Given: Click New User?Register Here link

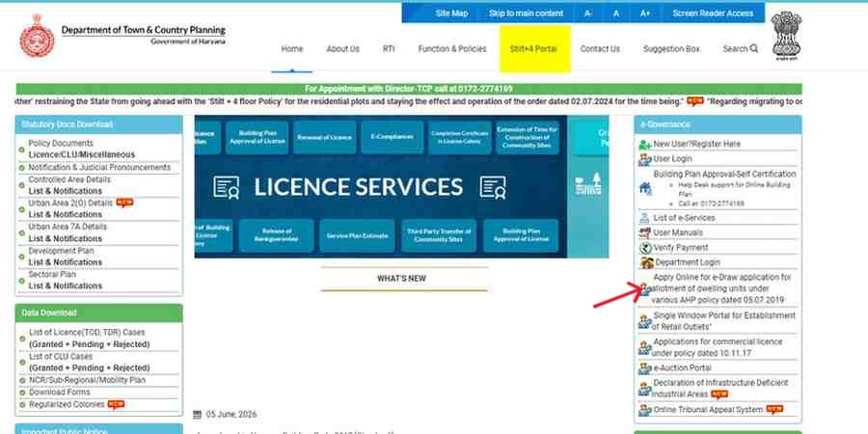Looking at the screenshot, I should (x=697, y=144).
